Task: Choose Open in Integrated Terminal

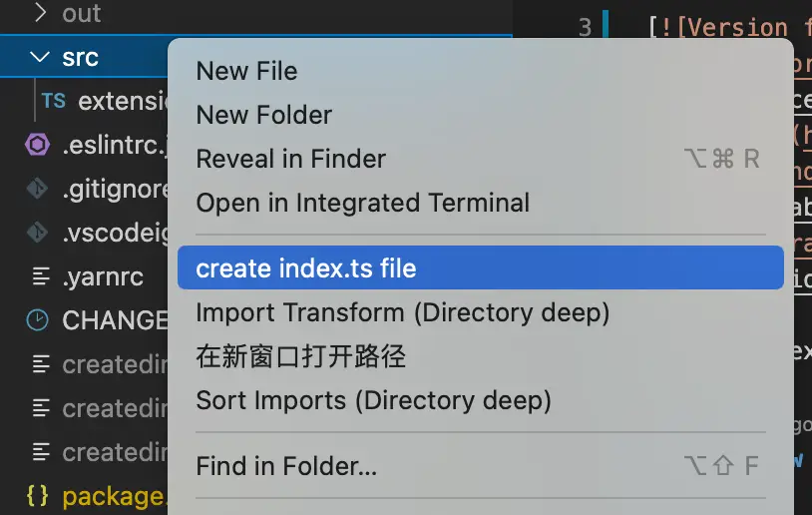Action: [x=362, y=203]
